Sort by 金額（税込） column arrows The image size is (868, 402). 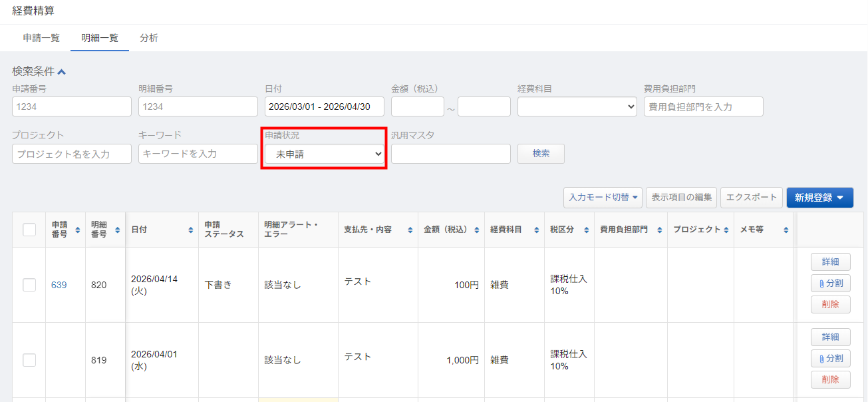[477, 230]
